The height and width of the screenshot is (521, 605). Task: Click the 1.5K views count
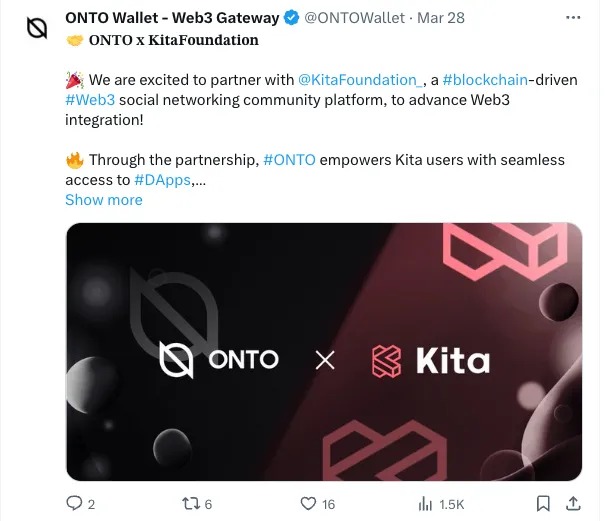pyautogui.click(x=452, y=503)
